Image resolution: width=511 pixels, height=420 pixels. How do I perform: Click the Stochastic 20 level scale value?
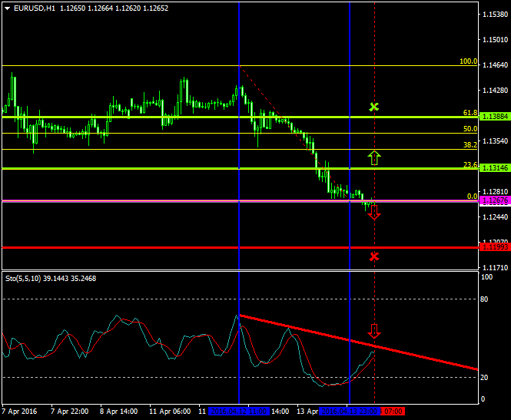[484, 377]
